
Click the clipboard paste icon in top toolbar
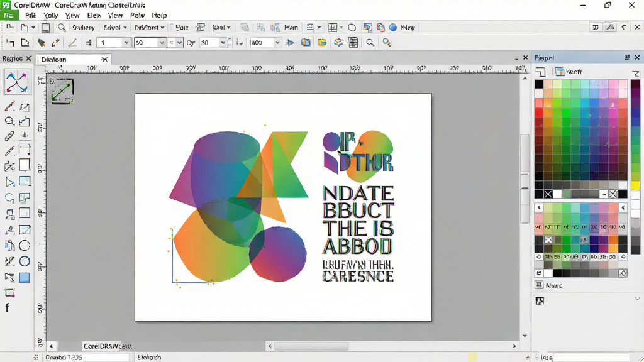[45, 28]
